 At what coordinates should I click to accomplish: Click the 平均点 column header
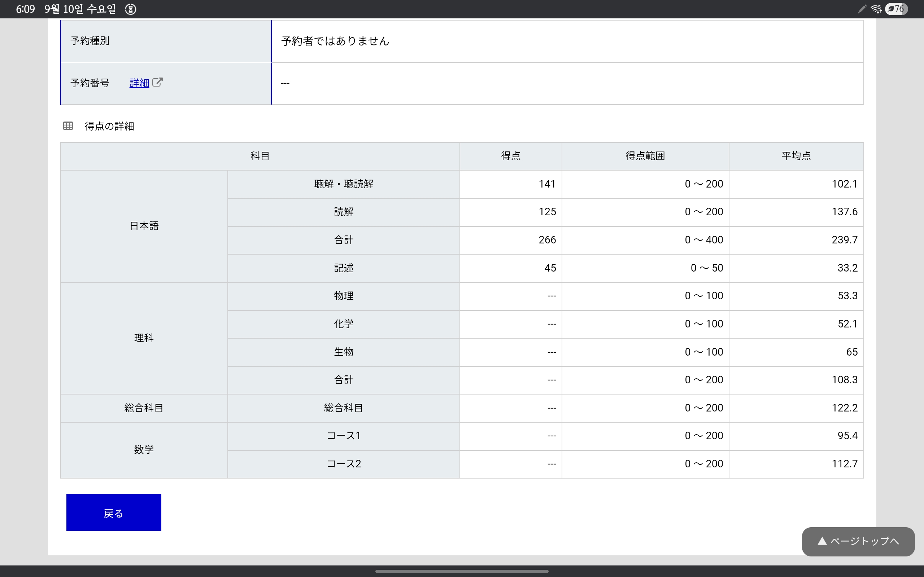[x=796, y=156]
